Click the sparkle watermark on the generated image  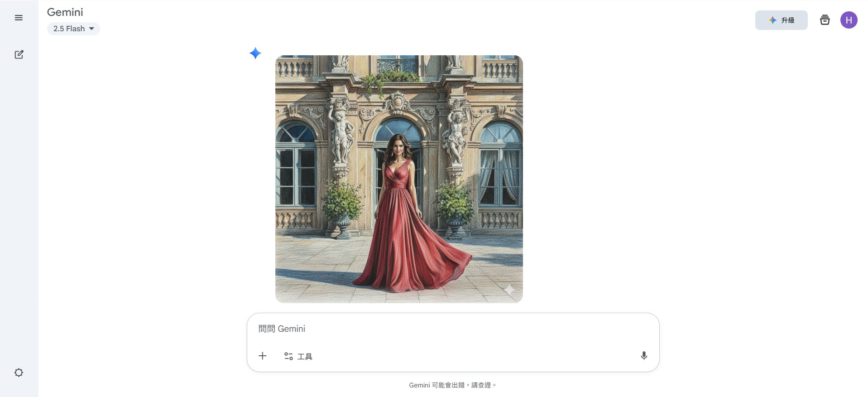pyautogui.click(x=509, y=290)
